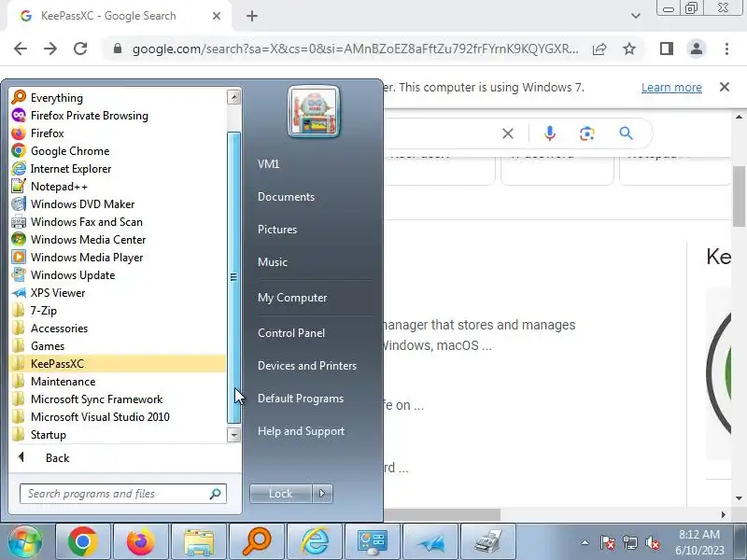The height and width of the screenshot is (560, 747).
Task: Open XPS Viewer from programs list
Action: click(x=118, y=293)
